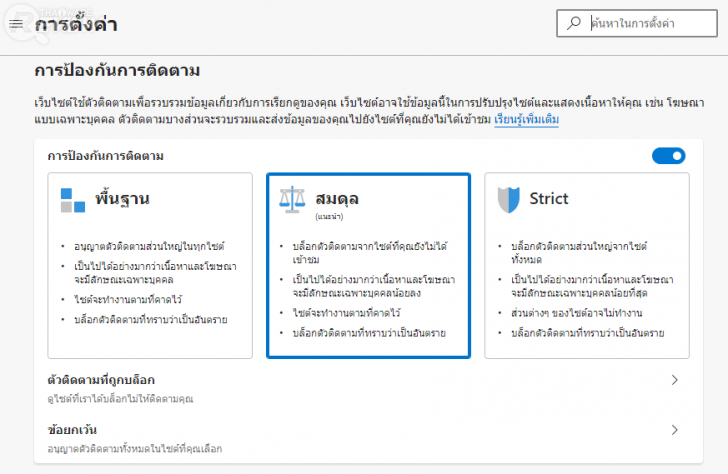Click the การป้องกันการติดตาม section heading
The height and width of the screenshot is (474, 728).
tap(117, 71)
